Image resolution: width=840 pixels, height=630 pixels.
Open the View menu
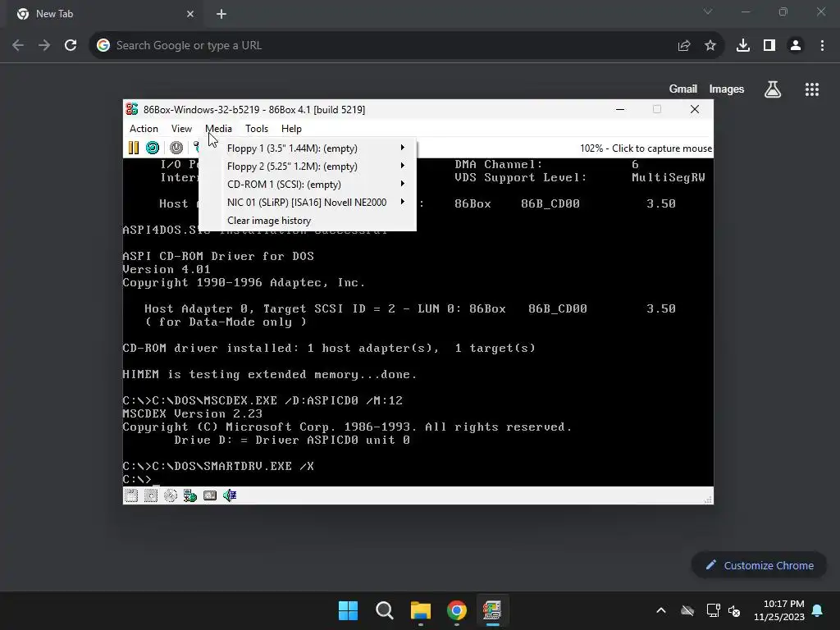coord(181,129)
